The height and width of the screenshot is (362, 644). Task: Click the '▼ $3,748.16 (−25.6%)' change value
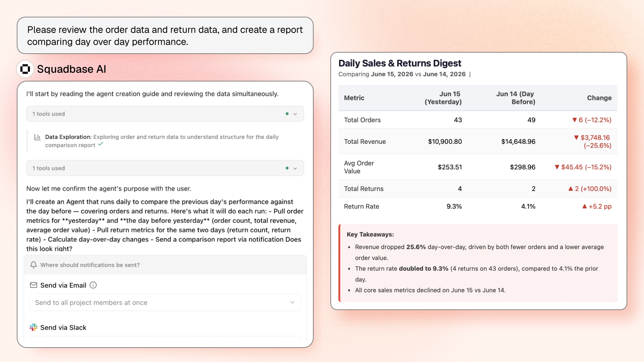pyautogui.click(x=593, y=141)
